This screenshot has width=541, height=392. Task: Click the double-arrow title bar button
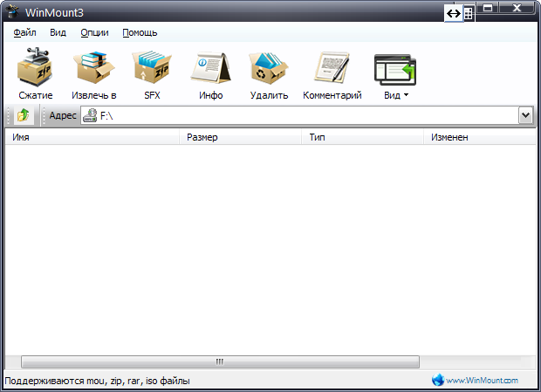[x=454, y=13]
